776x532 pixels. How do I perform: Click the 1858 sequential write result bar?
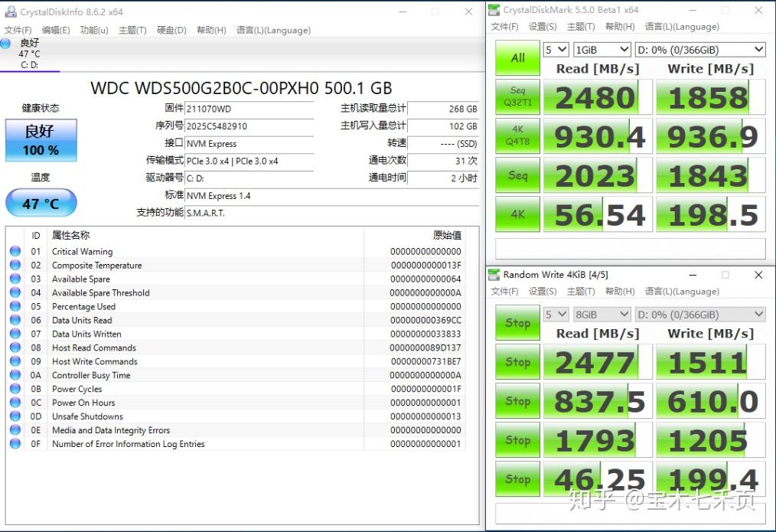click(x=711, y=97)
